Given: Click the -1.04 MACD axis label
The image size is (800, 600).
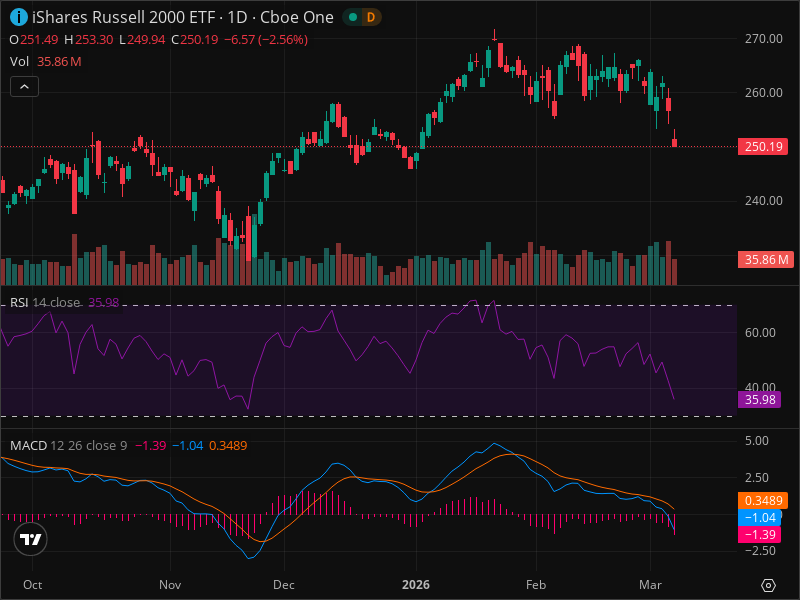Looking at the screenshot, I should point(759,518).
